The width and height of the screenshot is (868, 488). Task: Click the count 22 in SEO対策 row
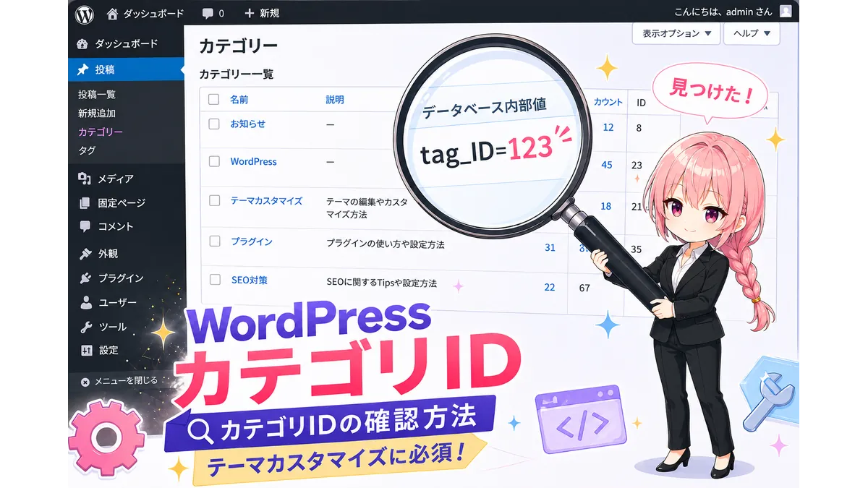pyautogui.click(x=549, y=287)
